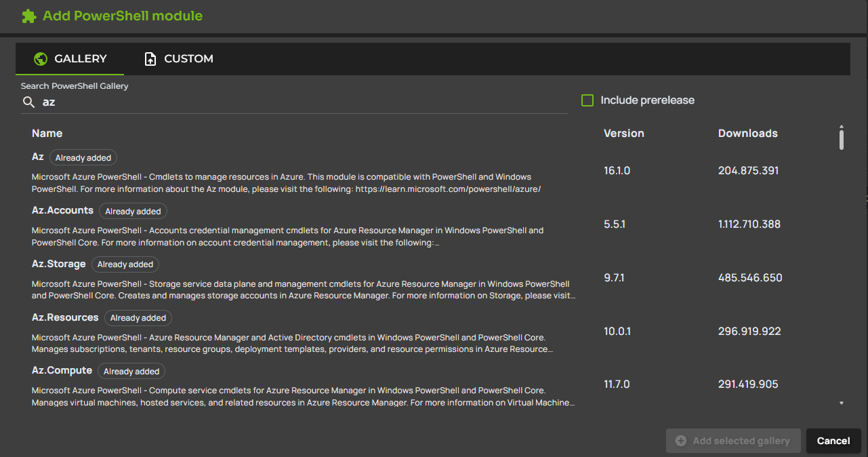Click the scrollbar thumb in module list
Screen dimensions: 868x457
pos(842,140)
